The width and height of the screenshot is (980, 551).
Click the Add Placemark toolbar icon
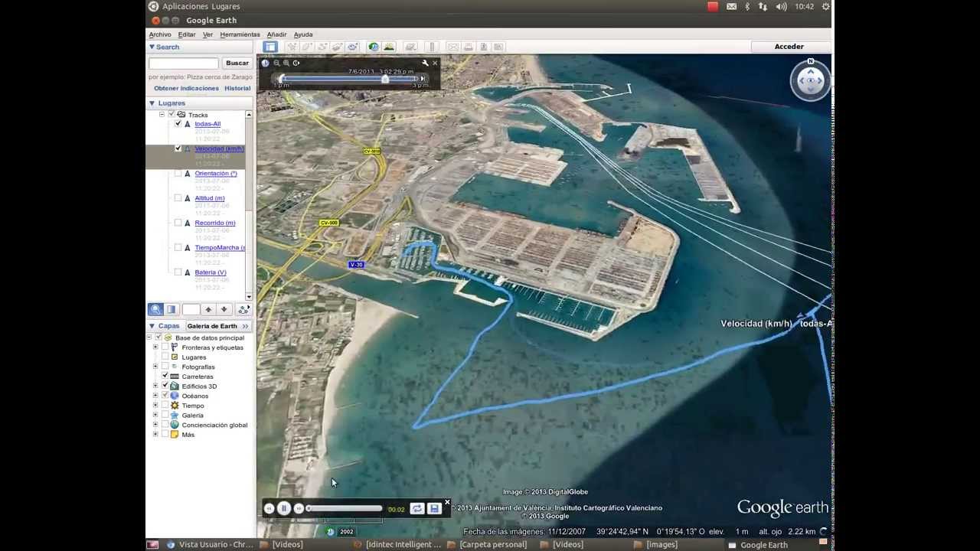(x=292, y=47)
